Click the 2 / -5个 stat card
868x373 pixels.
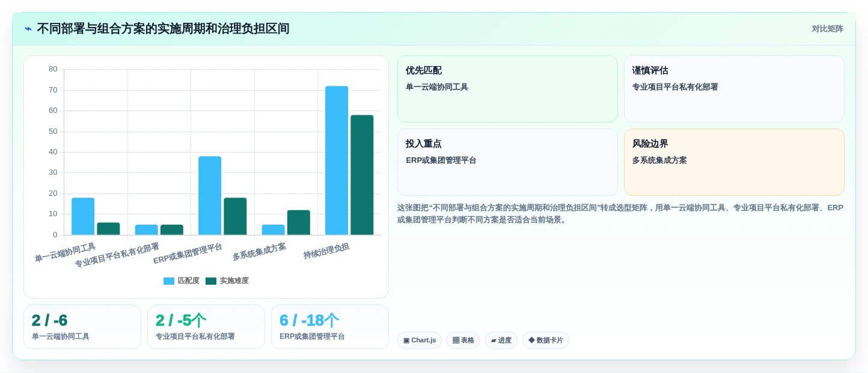206,327
